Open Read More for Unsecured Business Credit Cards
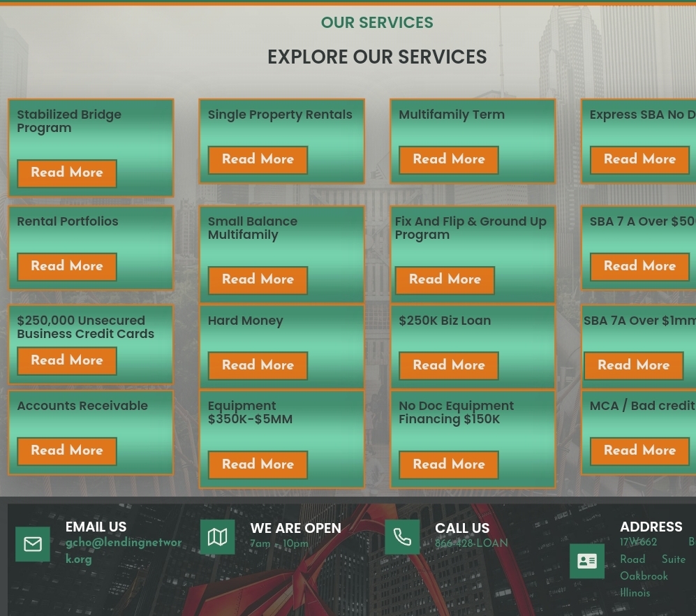Viewport: 696px width, 616px height. coord(66,360)
